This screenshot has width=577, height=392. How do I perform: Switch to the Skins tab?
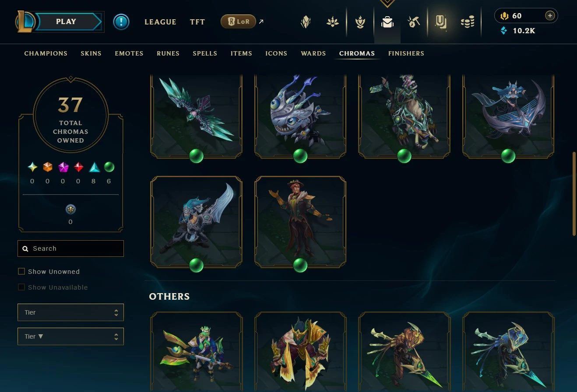click(91, 53)
